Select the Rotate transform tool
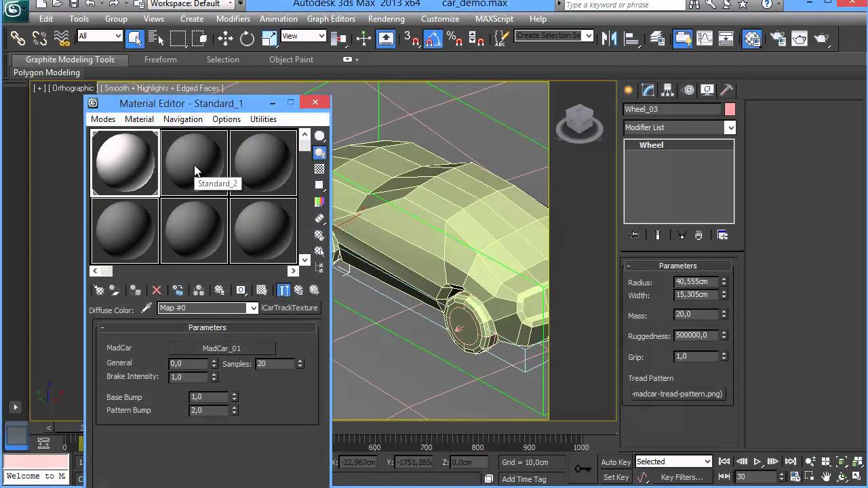The width and height of the screenshot is (868, 488). coord(247,39)
